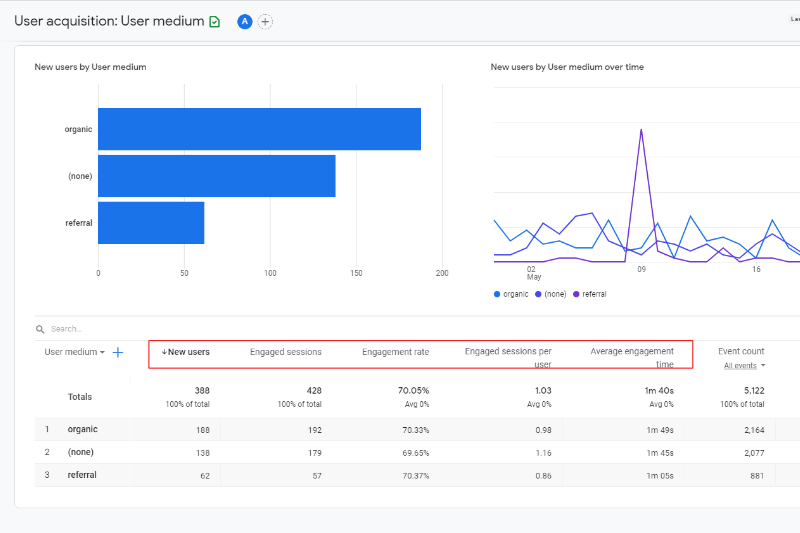
Task: Add a comparison with the plus circle
Action: point(265,21)
